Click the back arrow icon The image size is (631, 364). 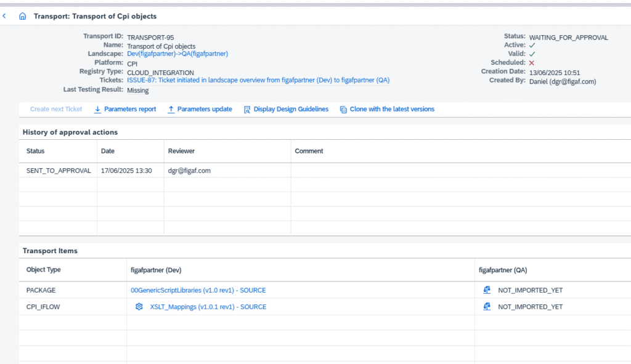point(4,16)
